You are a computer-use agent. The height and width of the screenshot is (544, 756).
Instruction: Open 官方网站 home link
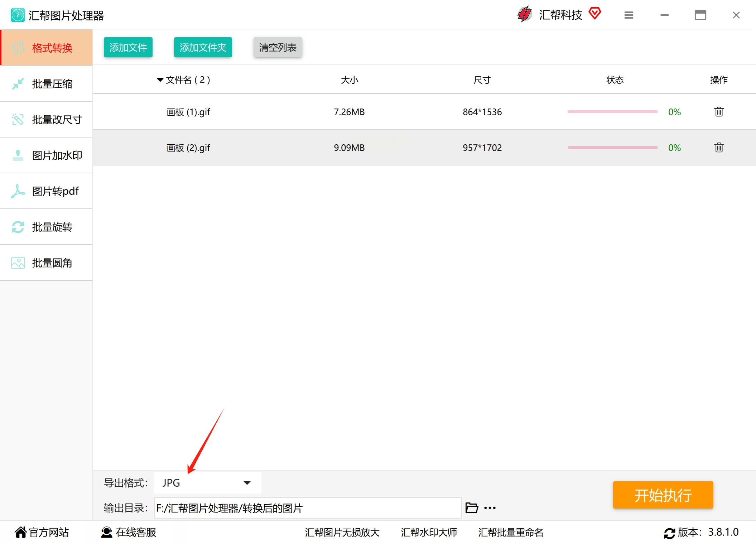tap(42, 532)
